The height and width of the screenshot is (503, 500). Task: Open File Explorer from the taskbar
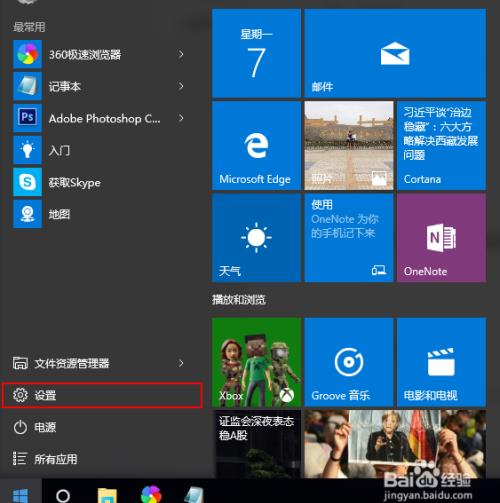pos(107,496)
